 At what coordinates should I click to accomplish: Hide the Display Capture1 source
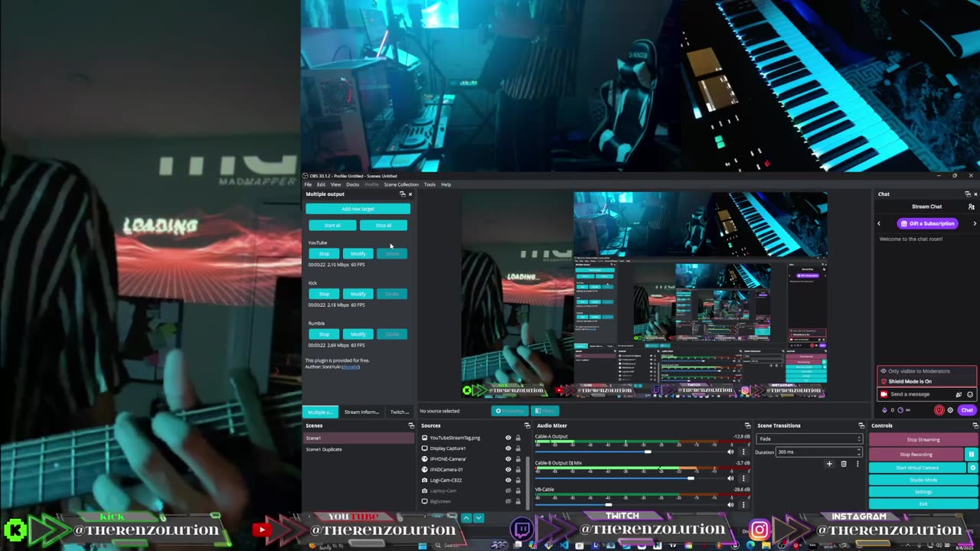coord(508,448)
